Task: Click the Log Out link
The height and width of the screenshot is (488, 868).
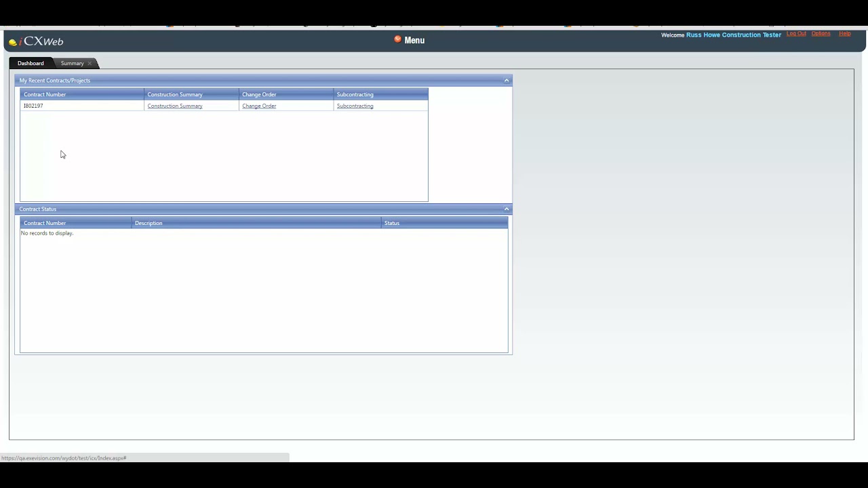Action: 796,34
